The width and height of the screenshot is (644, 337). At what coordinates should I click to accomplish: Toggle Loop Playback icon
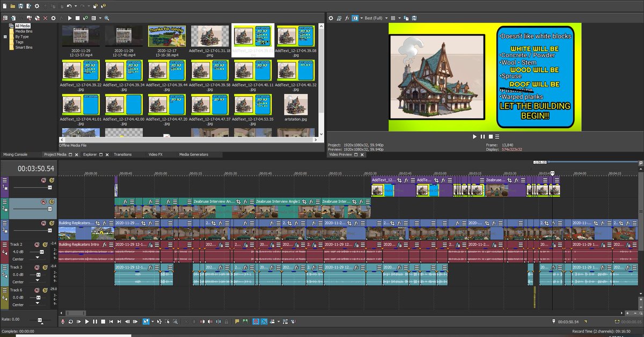[x=71, y=321]
